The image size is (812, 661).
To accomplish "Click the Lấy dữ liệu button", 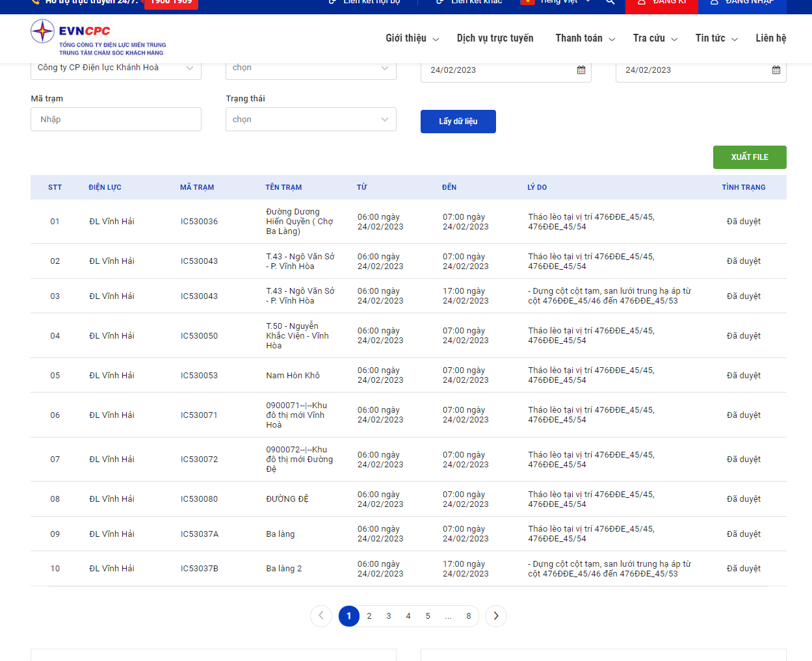I will 458,122.
